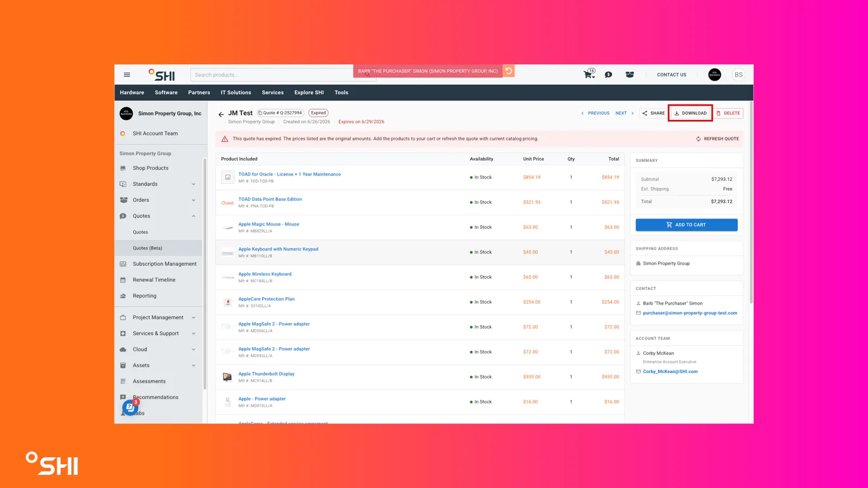Viewport: 868px width, 488px height.
Task: Open TOAD Data Point Base Edition link
Action: [x=270, y=199]
